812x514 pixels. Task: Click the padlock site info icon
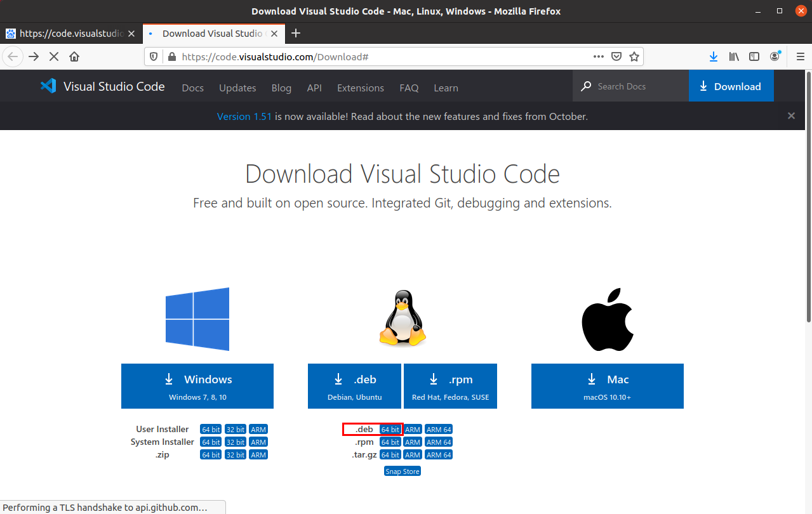click(x=171, y=56)
